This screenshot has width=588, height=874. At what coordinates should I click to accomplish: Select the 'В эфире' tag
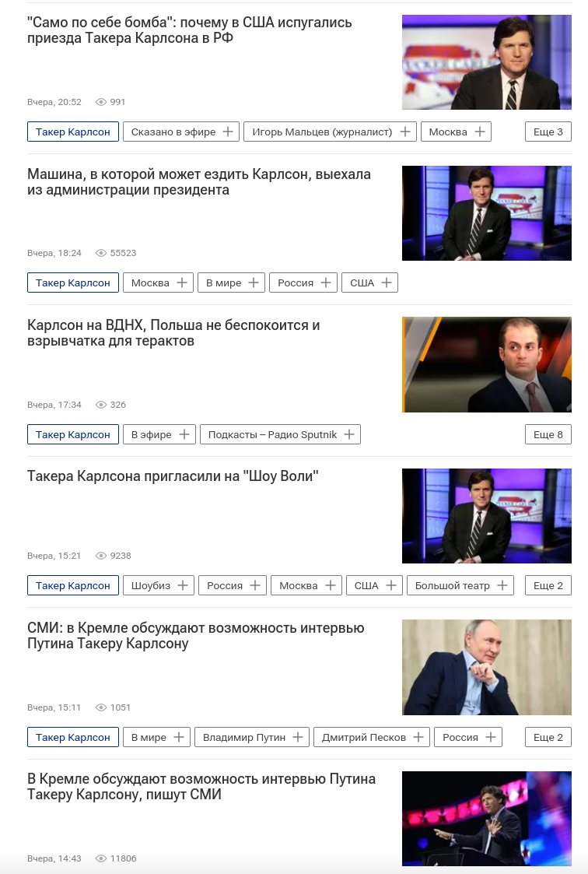pyautogui.click(x=152, y=435)
